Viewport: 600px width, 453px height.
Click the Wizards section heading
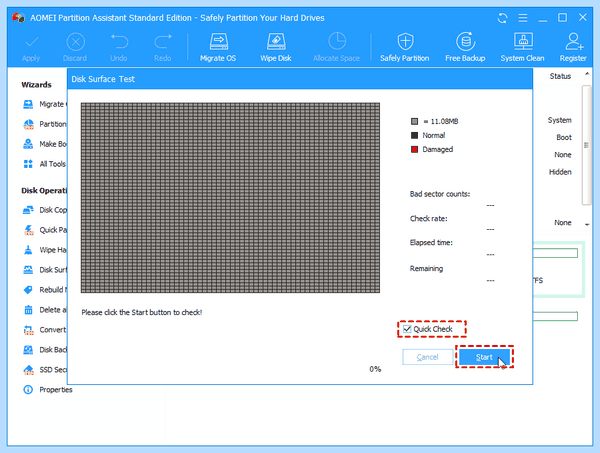(x=36, y=85)
